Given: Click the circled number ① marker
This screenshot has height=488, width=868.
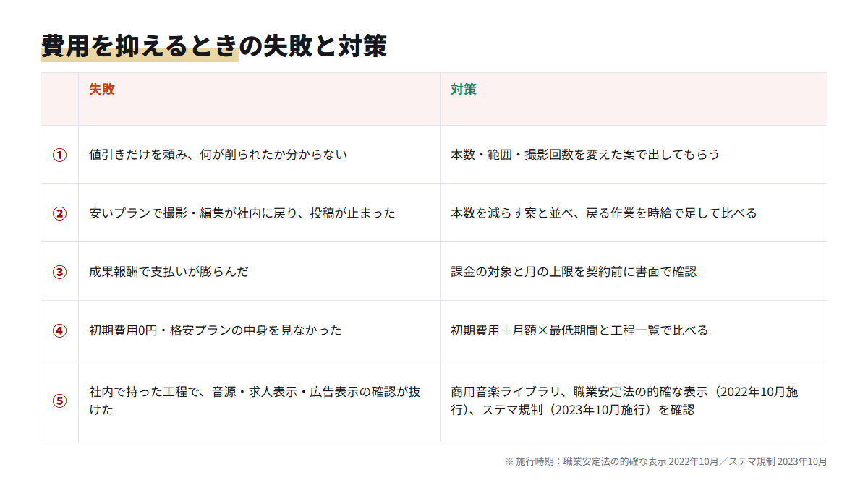Looking at the screenshot, I should tap(59, 155).
